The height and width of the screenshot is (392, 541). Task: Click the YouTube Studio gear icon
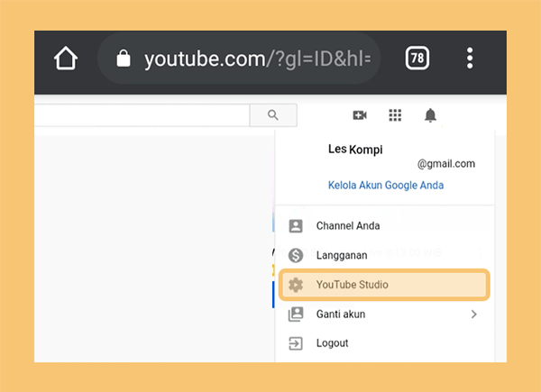[296, 285]
